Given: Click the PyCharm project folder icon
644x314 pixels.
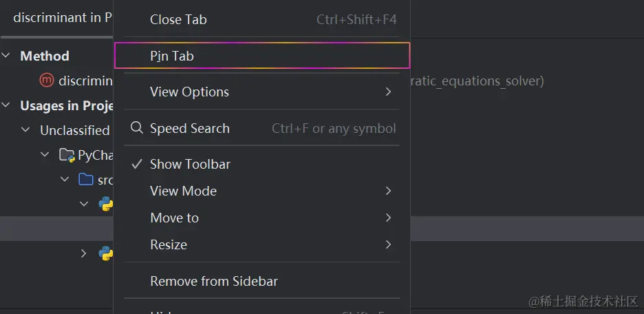Looking at the screenshot, I should click(67, 155).
